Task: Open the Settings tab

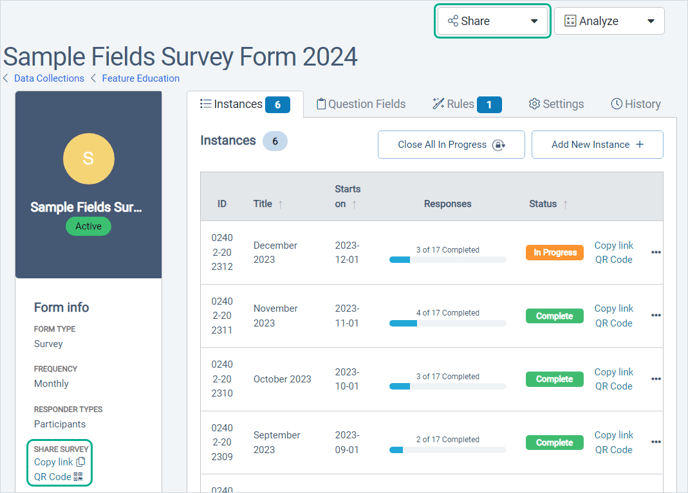Action: pyautogui.click(x=556, y=104)
